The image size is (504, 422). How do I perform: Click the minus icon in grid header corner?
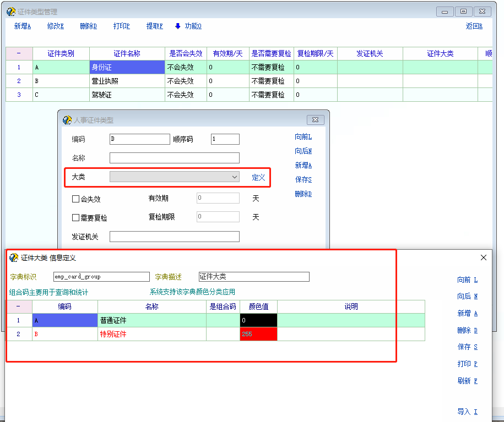tap(19, 53)
